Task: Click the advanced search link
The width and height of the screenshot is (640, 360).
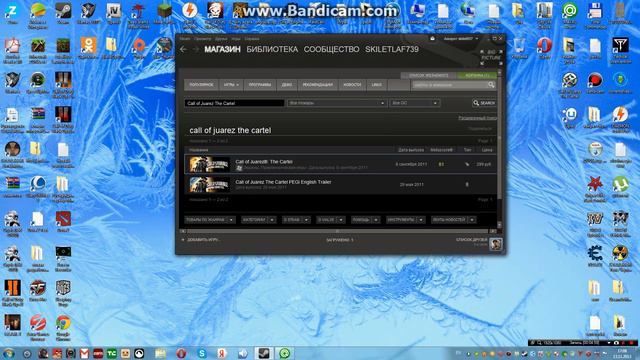Action: (478, 118)
